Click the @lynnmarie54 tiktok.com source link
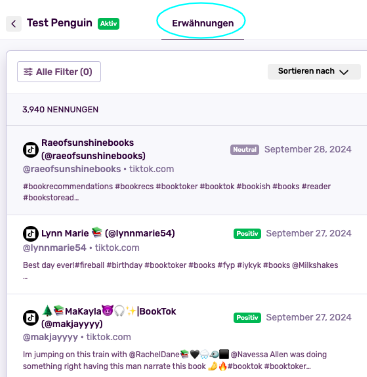Viewport: 367px width, 377px height. point(81,248)
